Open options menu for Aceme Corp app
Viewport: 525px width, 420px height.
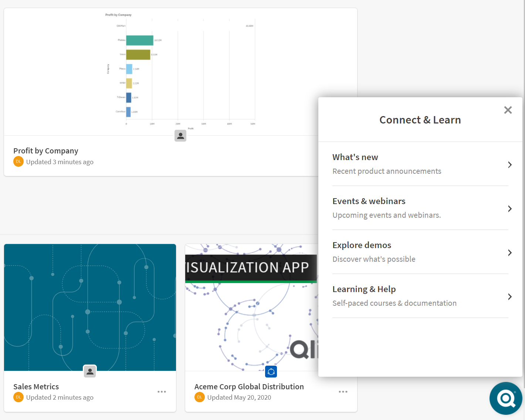click(x=343, y=392)
